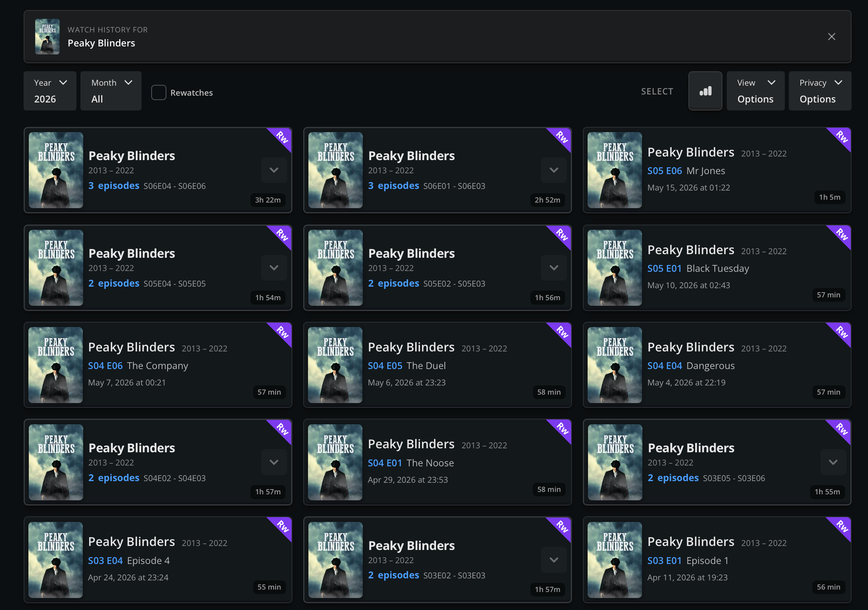The image size is (868, 610).
Task: Click the 2 episodes link for S04E02 - S04E03
Action: pos(114,478)
